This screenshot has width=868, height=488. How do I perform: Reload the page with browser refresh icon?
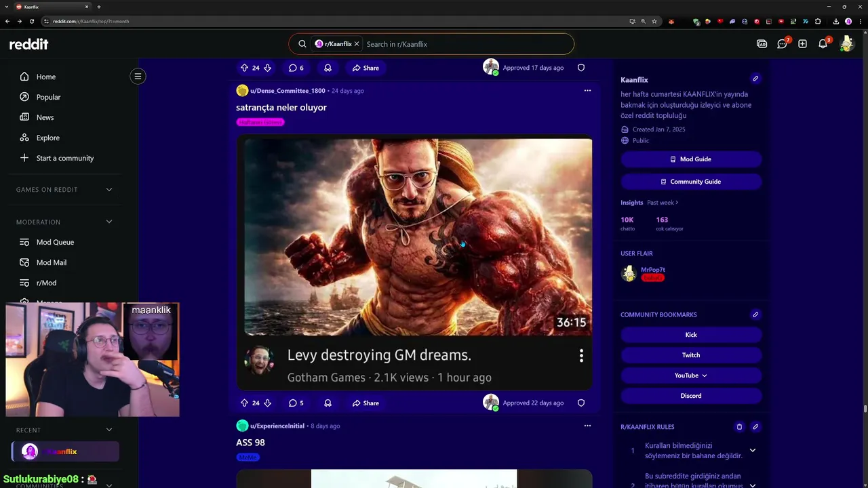click(x=31, y=21)
